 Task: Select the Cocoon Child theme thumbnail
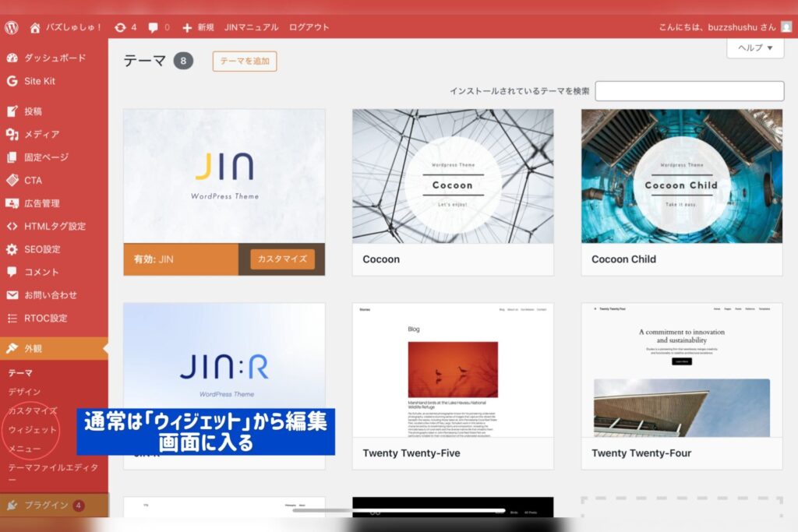pyautogui.click(x=682, y=176)
